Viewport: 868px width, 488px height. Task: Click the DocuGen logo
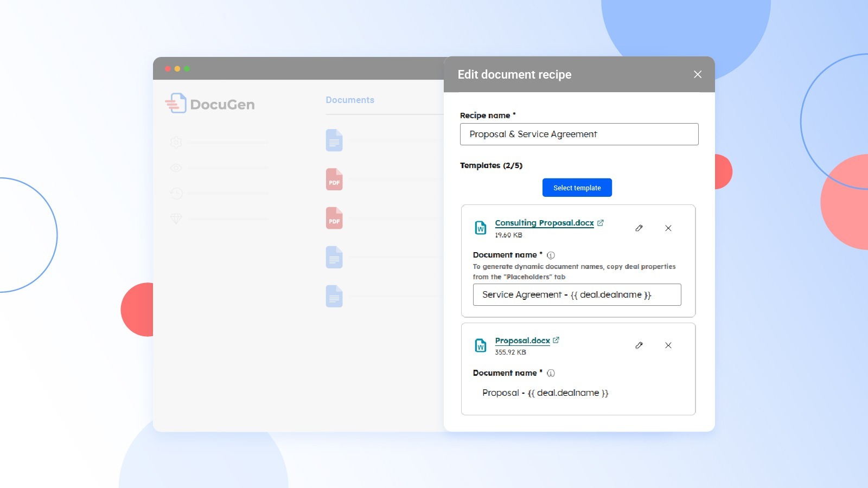pos(210,103)
